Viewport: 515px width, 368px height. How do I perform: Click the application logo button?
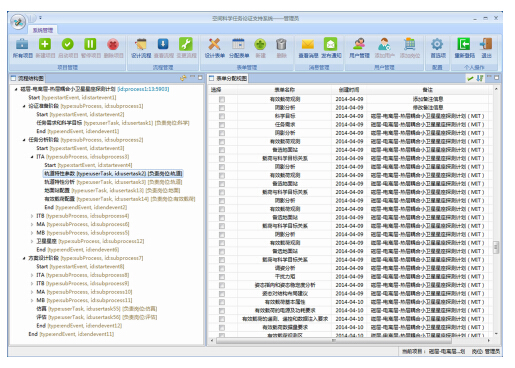coord(18,22)
